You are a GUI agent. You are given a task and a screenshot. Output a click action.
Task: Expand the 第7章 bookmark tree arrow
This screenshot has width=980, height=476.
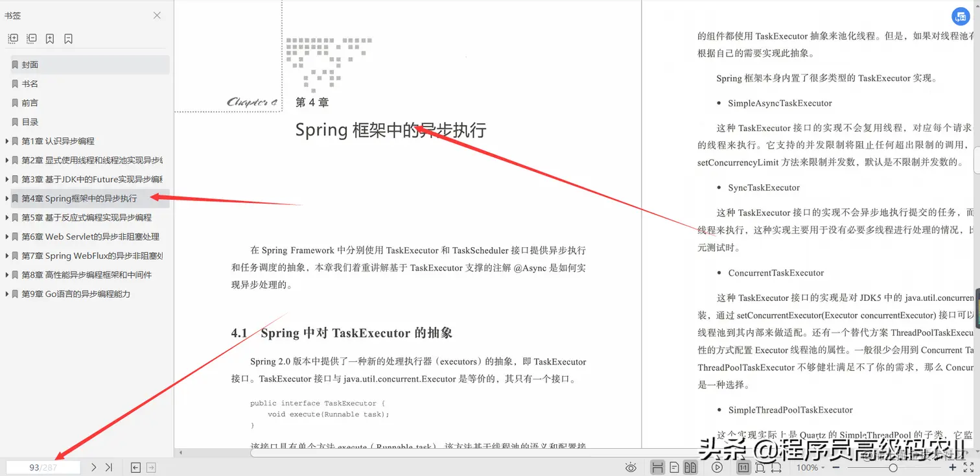click(6, 256)
